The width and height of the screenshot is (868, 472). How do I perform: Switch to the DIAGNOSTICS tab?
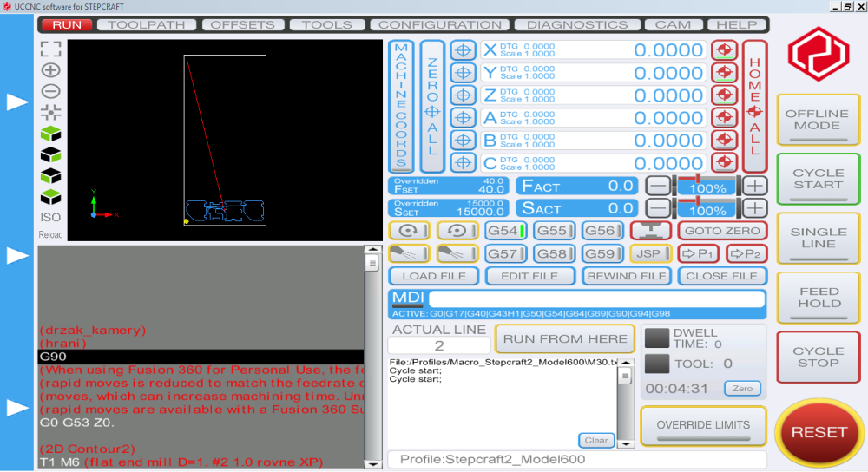[577, 25]
